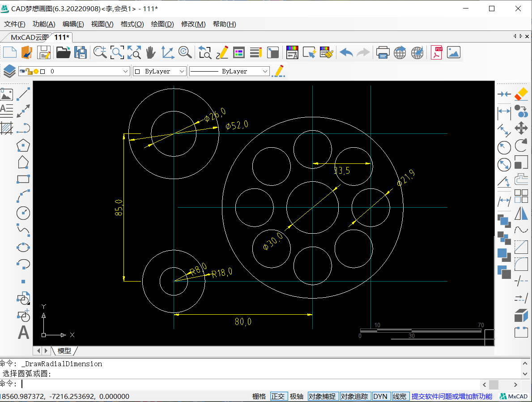532x402 pixels.
Task: Activate the Radius dimension tool
Action: point(504,148)
